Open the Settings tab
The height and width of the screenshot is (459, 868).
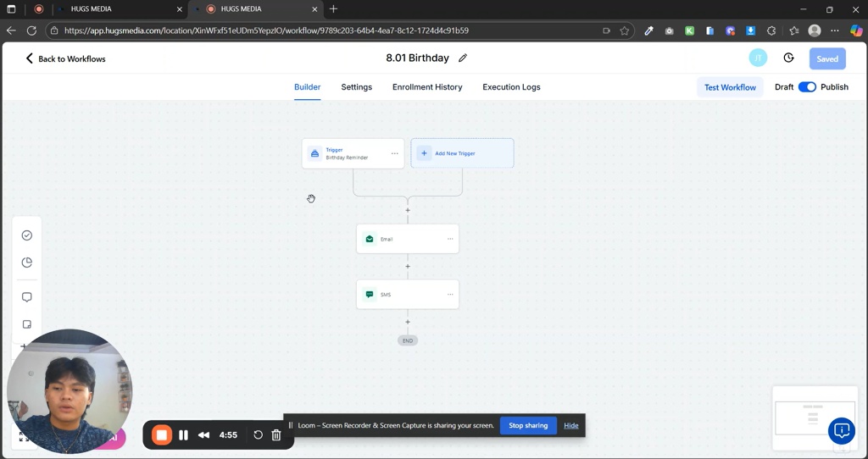pos(357,87)
